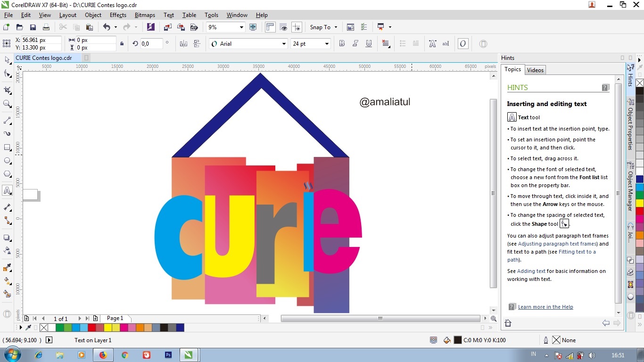Screen dimensions: 644x362
Task: Click the Edit Text 'ab|' icon
Action: point(446,44)
